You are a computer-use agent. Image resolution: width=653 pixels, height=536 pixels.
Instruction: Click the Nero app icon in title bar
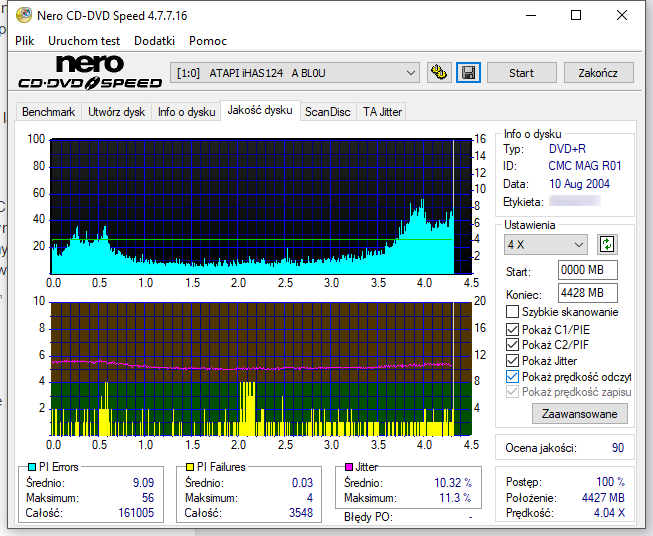coord(24,15)
